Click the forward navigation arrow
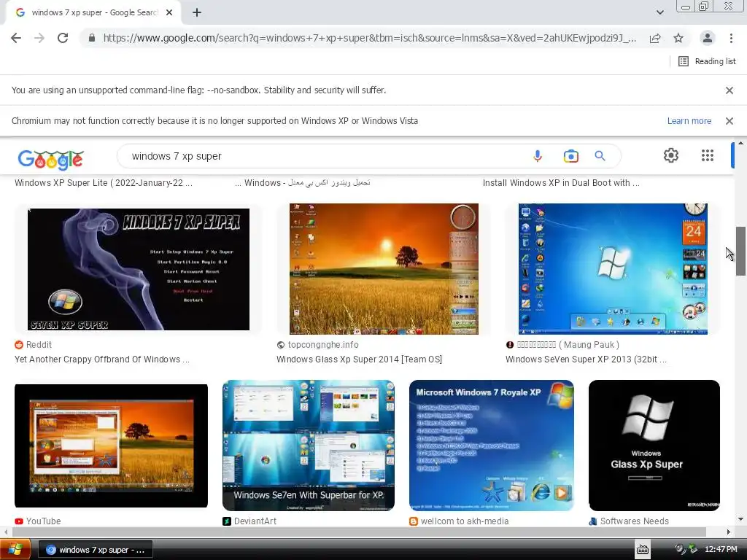 [39, 38]
